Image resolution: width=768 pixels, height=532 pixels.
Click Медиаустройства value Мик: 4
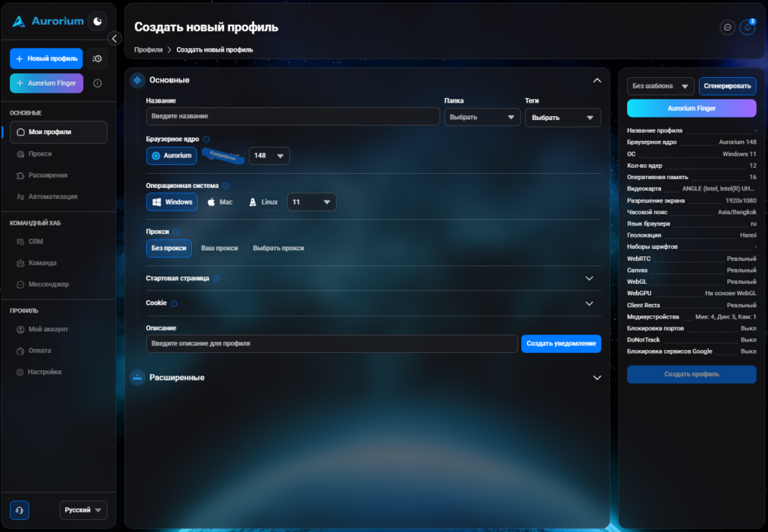click(725, 317)
